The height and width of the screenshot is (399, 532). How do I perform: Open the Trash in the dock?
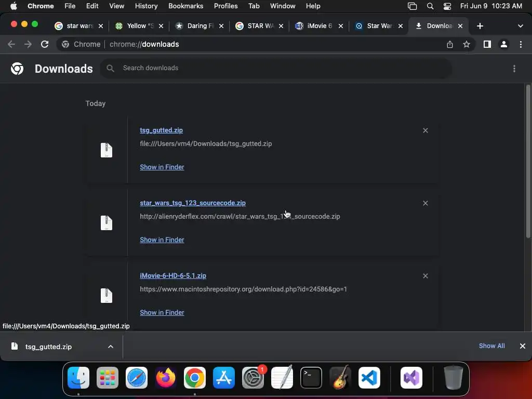click(x=453, y=378)
